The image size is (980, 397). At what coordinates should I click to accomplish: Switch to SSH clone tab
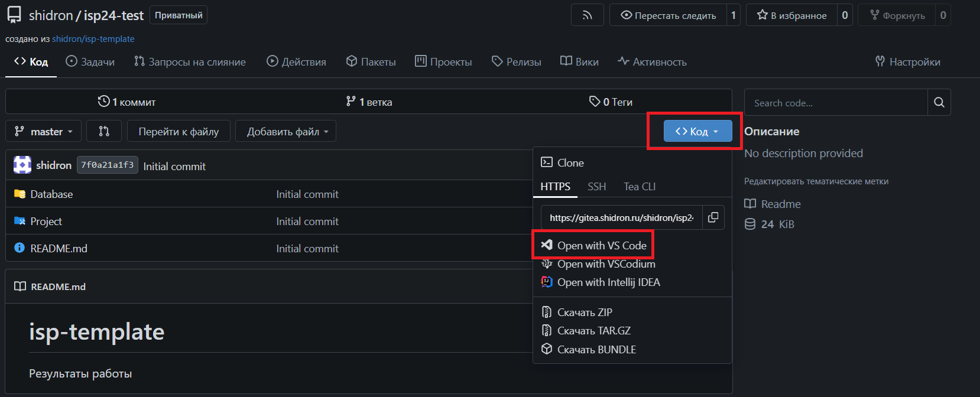596,187
